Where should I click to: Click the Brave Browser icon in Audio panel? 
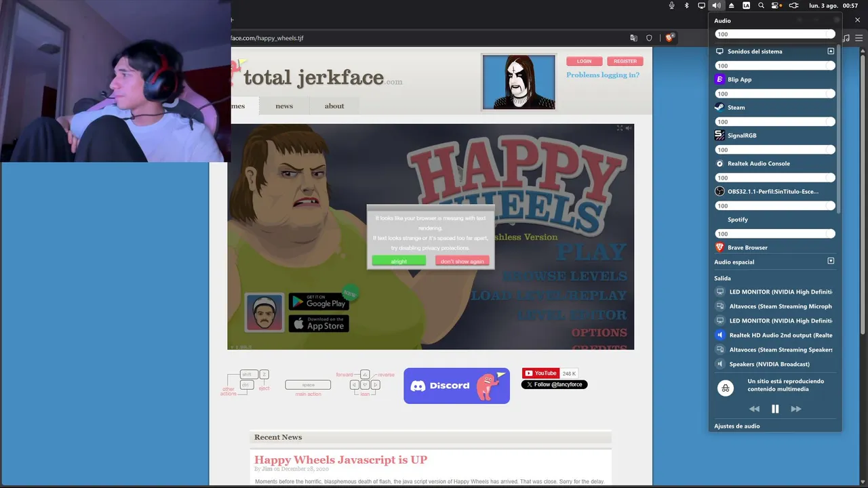click(719, 247)
